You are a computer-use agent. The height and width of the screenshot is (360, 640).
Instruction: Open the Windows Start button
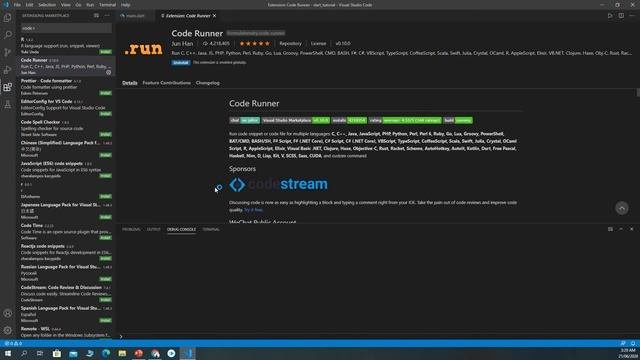[x=8, y=353]
